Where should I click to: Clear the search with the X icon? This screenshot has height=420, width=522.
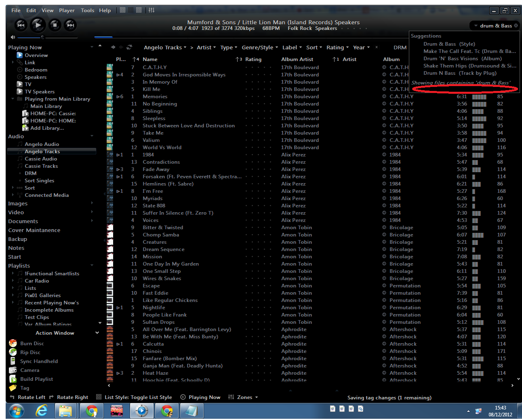tap(516, 25)
